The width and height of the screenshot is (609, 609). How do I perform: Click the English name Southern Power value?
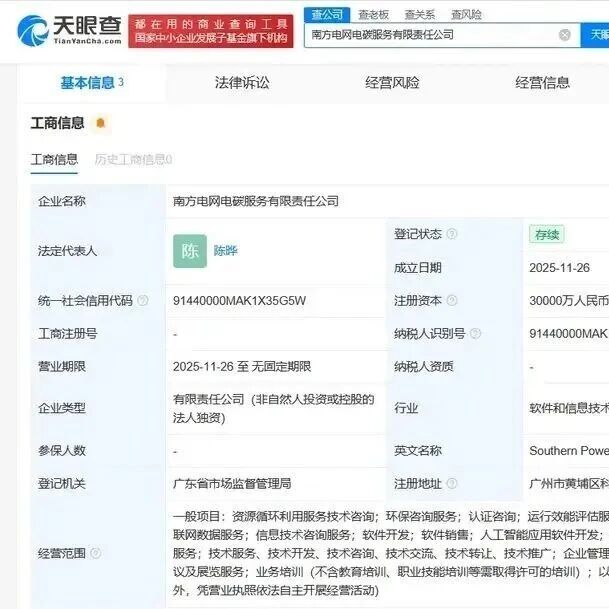[x=569, y=451]
